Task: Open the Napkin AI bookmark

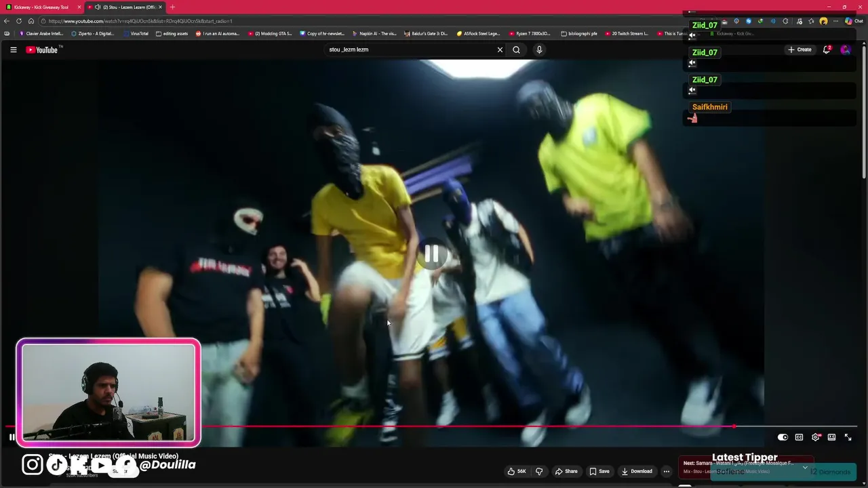Action: pyautogui.click(x=374, y=33)
